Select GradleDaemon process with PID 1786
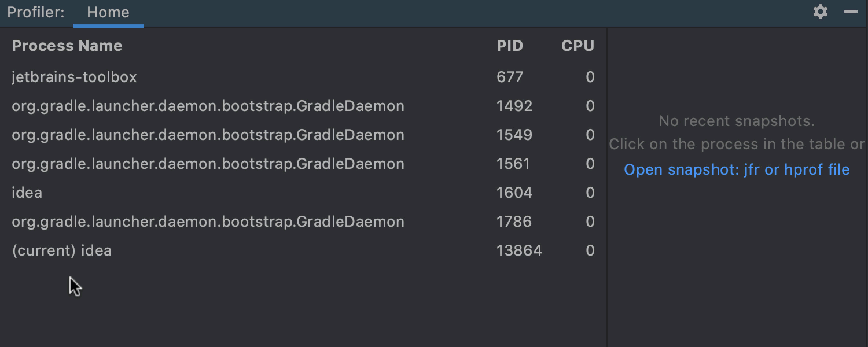 (x=303, y=222)
